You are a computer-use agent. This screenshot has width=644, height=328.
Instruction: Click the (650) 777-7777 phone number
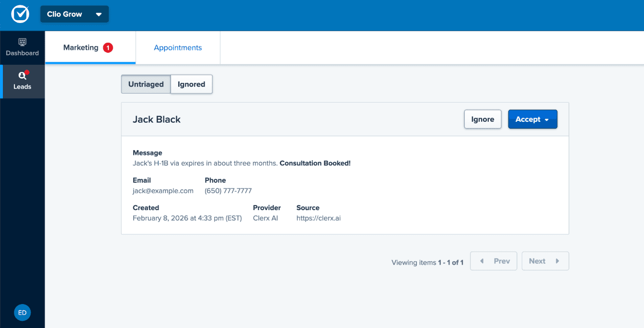[x=228, y=191]
